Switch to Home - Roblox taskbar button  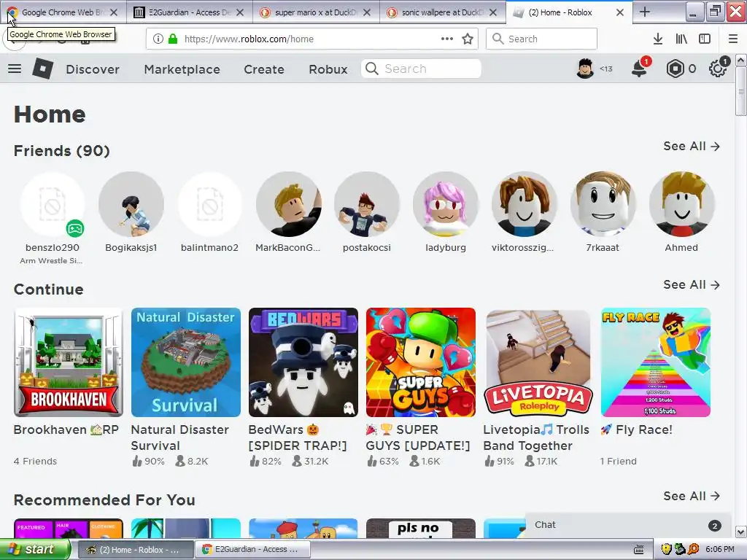[134, 550]
